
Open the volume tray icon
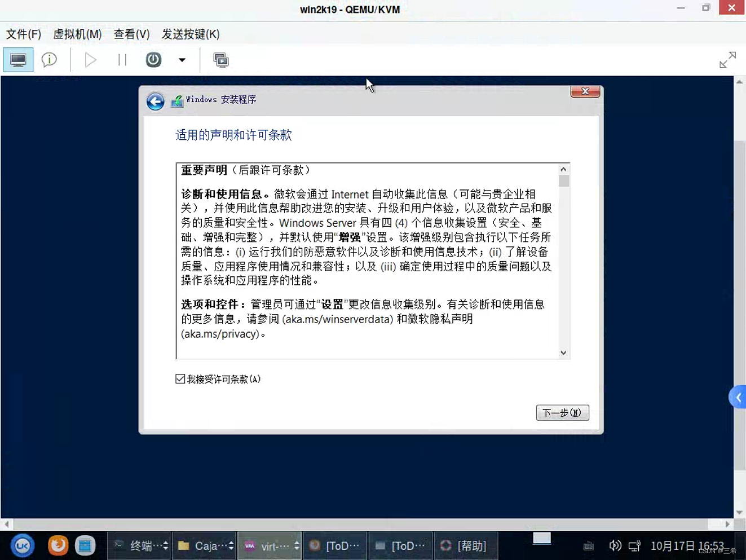pyautogui.click(x=615, y=546)
